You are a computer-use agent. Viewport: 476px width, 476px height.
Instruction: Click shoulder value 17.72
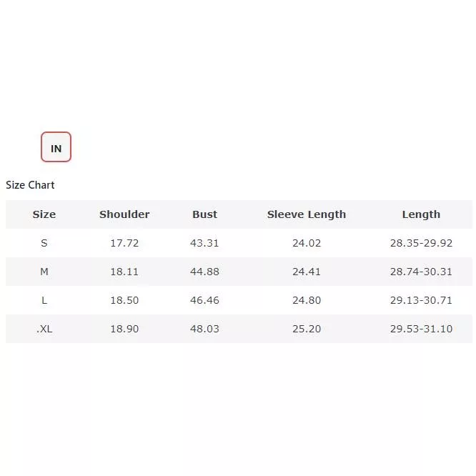[x=124, y=243]
